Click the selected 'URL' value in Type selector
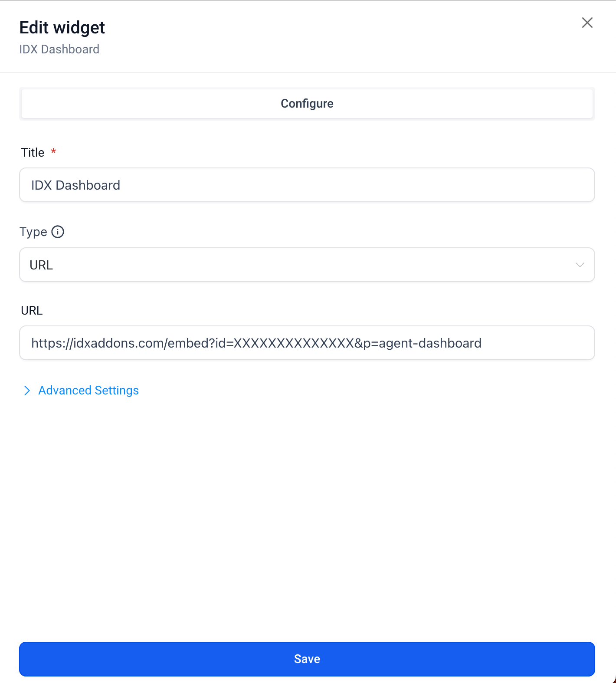The width and height of the screenshot is (616, 683). tap(41, 265)
